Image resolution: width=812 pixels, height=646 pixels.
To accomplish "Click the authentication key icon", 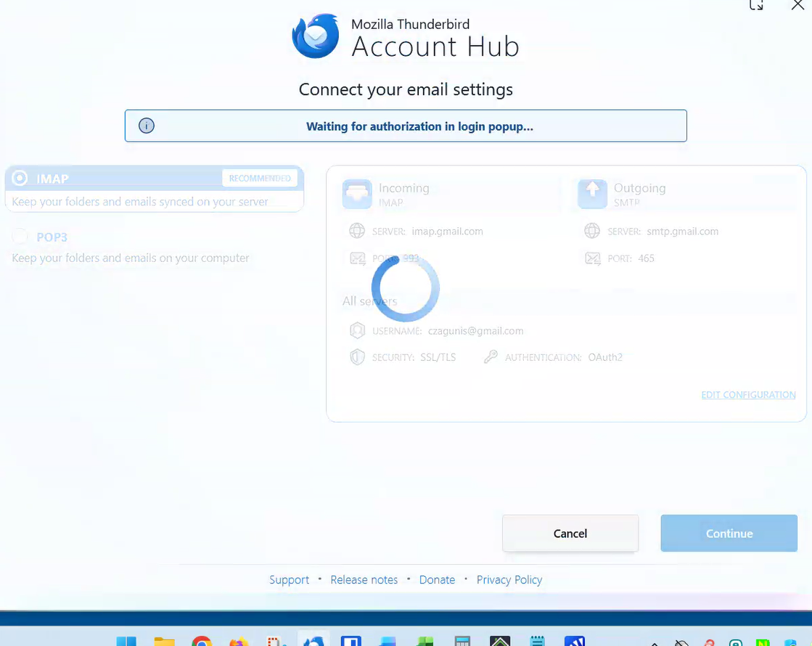I will click(x=491, y=357).
